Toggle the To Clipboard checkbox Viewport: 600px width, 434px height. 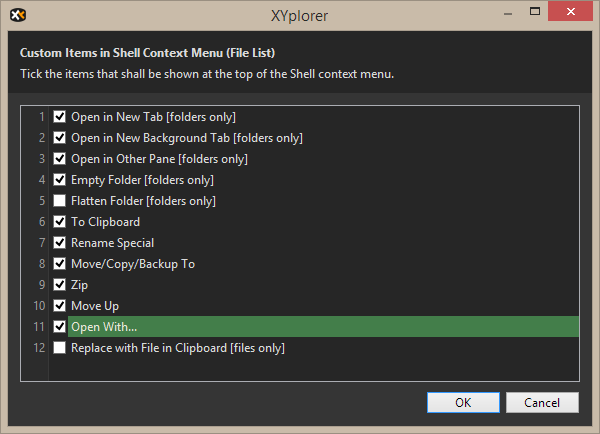click(60, 222)
